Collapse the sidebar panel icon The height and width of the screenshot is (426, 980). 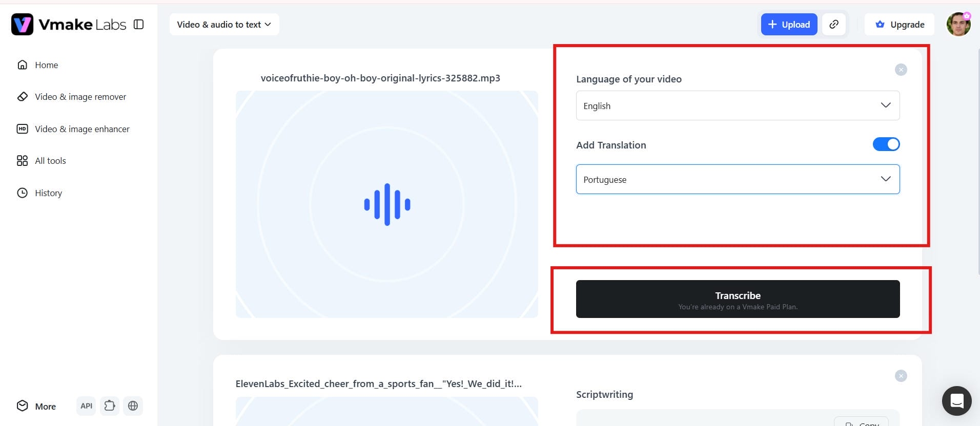click(x=138, y=24)
